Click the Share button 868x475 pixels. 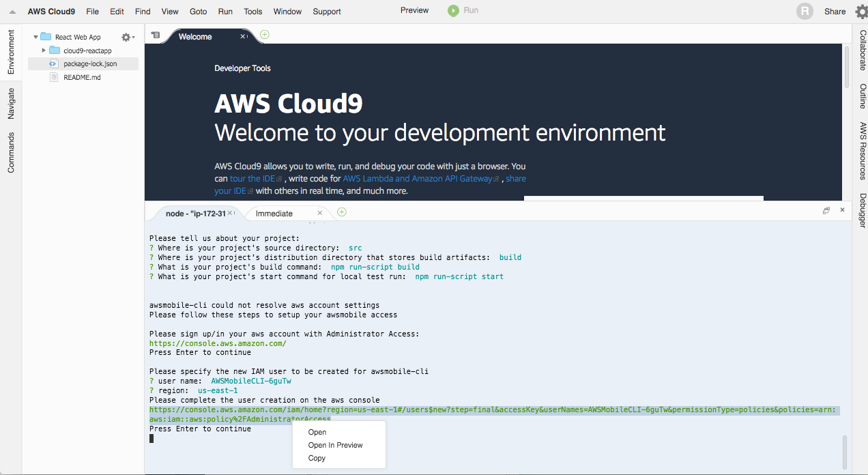(835, 12)
